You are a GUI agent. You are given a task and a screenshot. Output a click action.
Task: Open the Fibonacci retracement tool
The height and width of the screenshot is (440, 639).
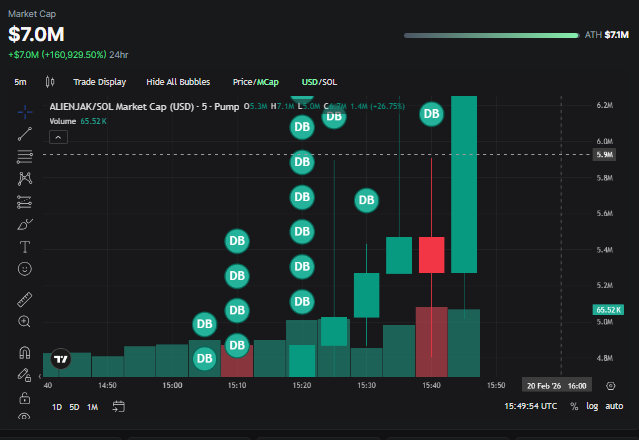click(x=25, y=156)
